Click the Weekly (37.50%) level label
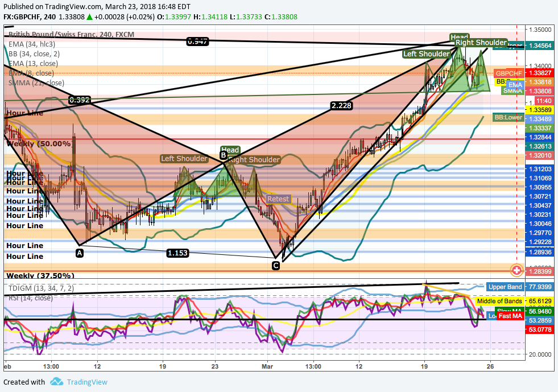The height and width of the screenshot is (392, 558). point(40,275)
